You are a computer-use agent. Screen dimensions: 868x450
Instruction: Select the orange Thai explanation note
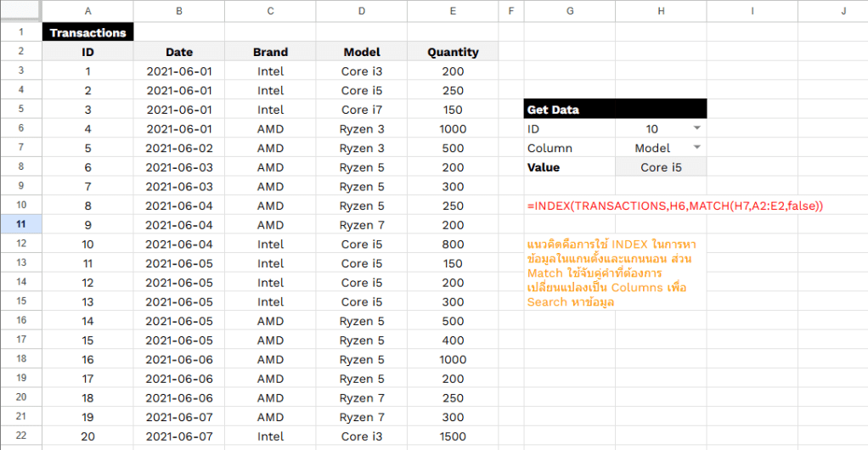click(x=612, y=273)
